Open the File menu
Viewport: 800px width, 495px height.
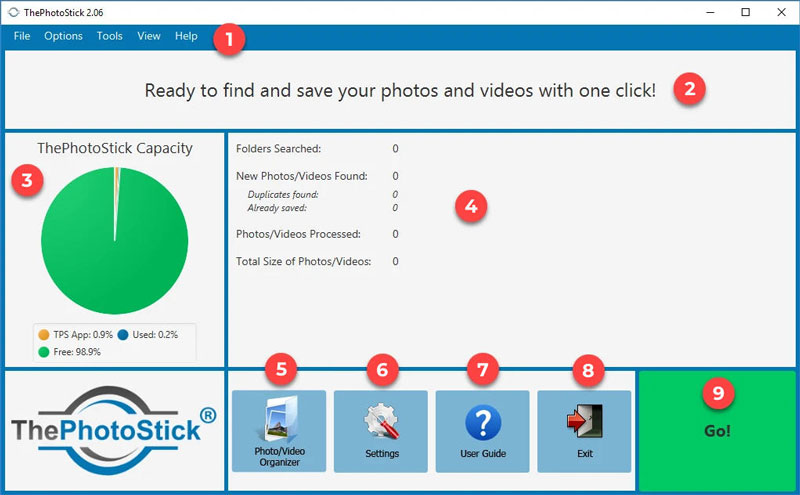pos(21,36)
